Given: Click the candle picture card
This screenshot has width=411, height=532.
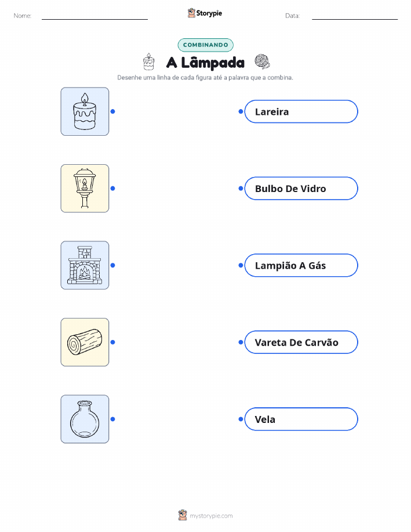Looking at the screenshot, I should pos(85,111).
